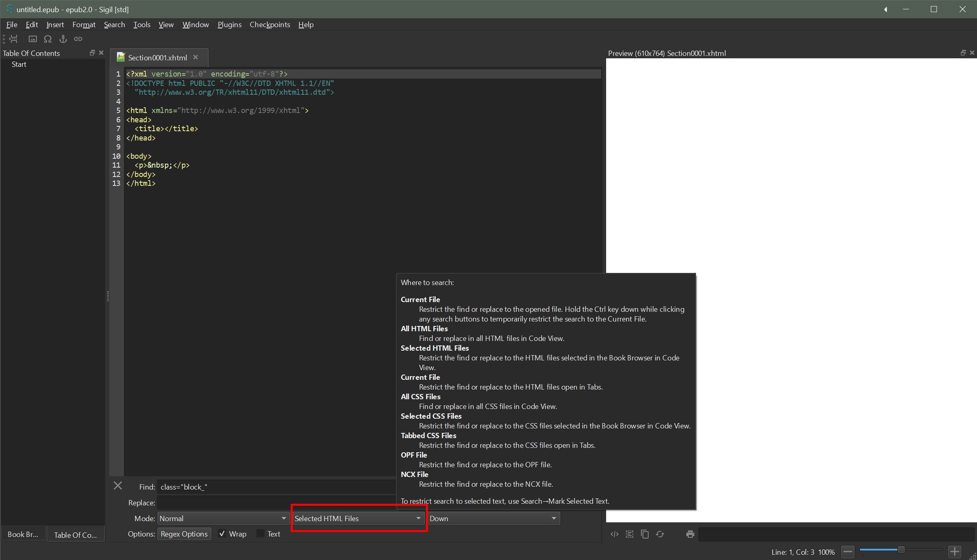Image resolution: width=977 pixels, height=560 pixels.
Task: Open the Down direction dropdown
Action: [x=493, y=518]
